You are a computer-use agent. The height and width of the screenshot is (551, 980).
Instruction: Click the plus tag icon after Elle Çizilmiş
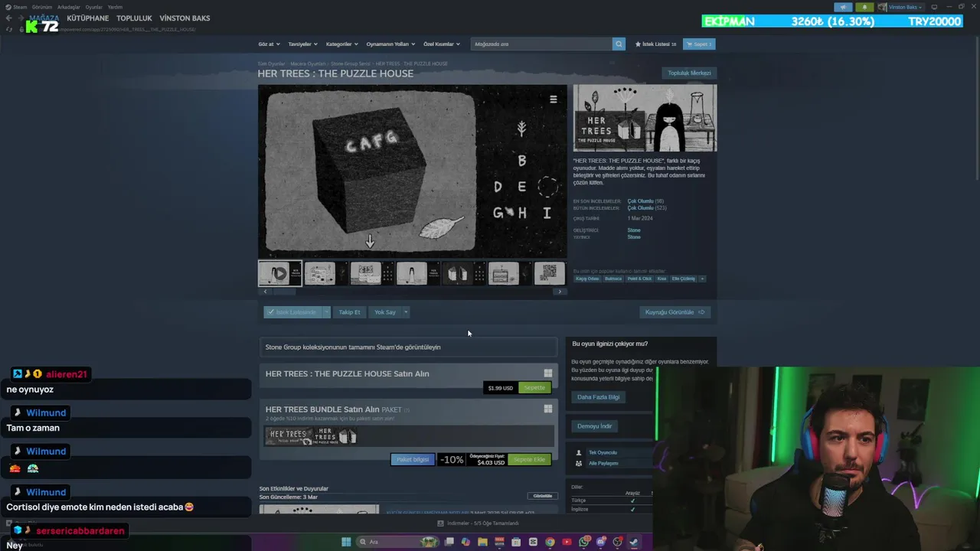[x=702, y=279]
